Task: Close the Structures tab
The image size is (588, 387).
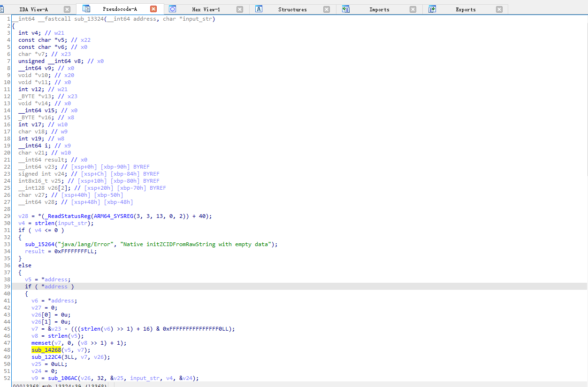Action: [x=327, y=9]
